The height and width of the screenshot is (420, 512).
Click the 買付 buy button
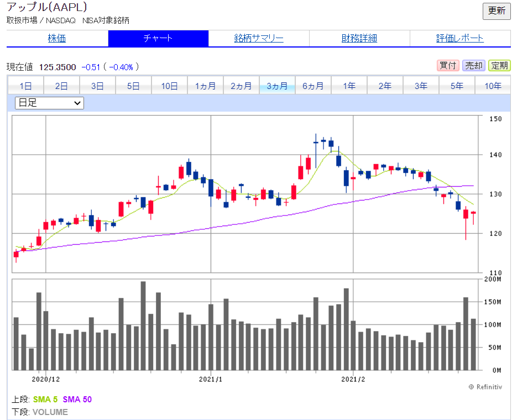(x=448, y=66)
